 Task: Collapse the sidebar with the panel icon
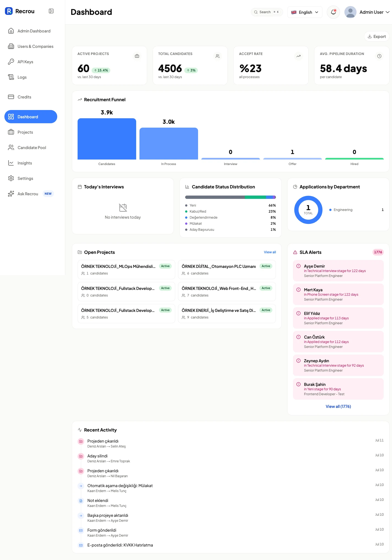coord(51,11)
